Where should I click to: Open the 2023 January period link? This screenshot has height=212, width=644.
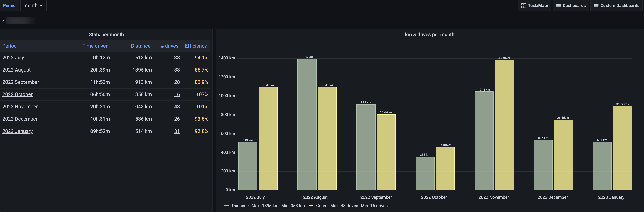coord(17,131)
